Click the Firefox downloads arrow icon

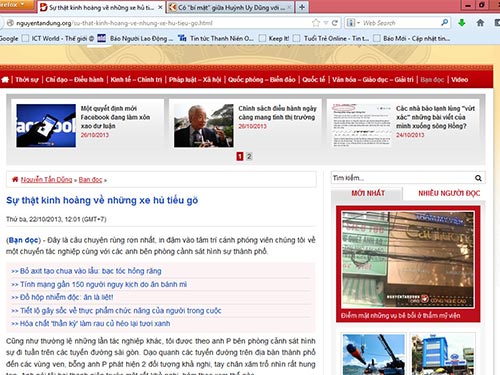pyautogui.click(x=462, y=23)
